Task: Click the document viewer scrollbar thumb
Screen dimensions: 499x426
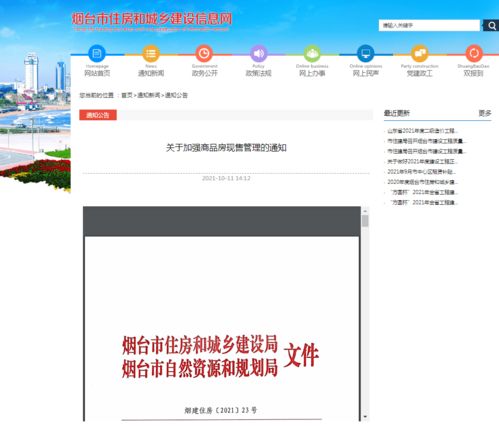Action: [365, 221]
